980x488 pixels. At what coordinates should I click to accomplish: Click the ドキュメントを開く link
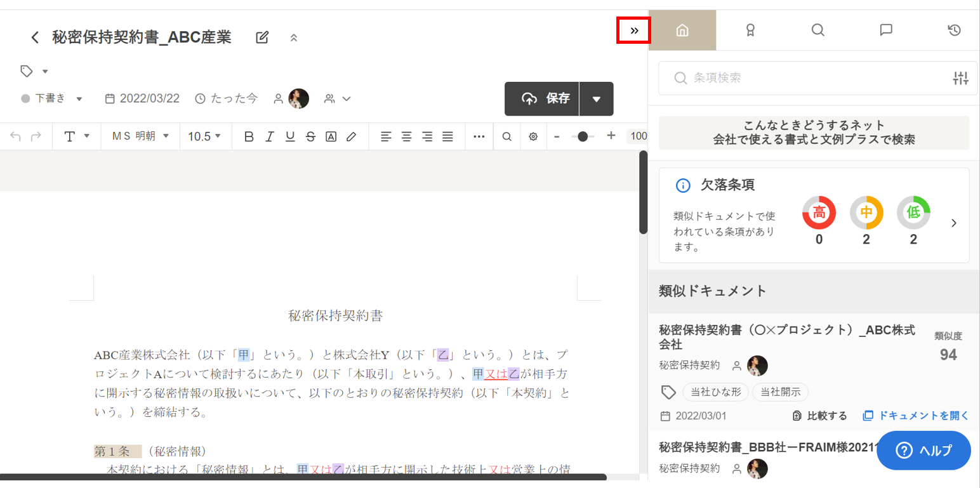point(916,416)
